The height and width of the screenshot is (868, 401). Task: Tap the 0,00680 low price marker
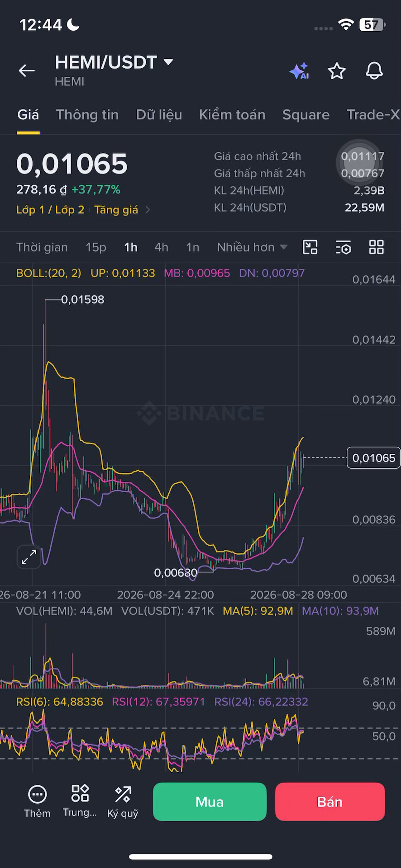(x=176, y=573)
